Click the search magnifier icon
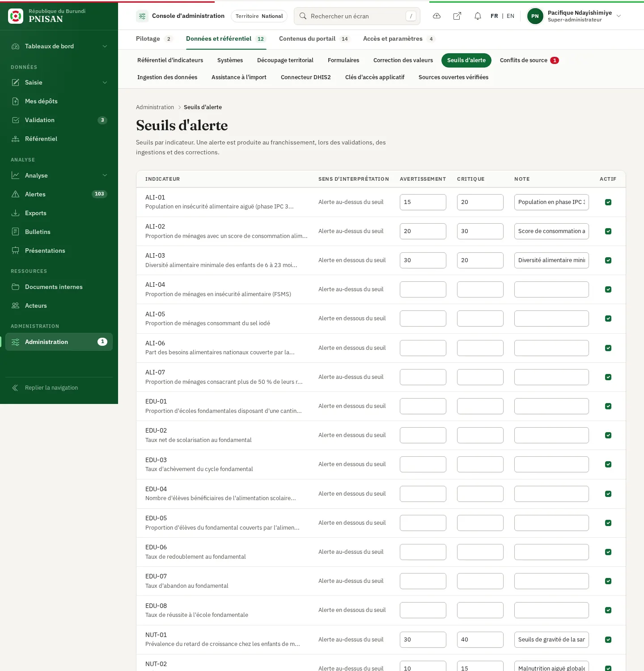Viewport: 644px width, 671px height. [x=303, y=16]
